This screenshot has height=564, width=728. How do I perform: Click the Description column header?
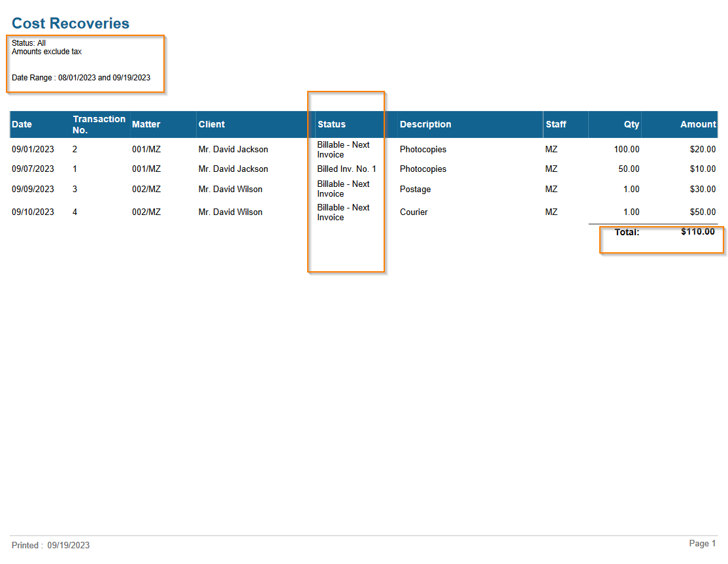pos(425,124)
